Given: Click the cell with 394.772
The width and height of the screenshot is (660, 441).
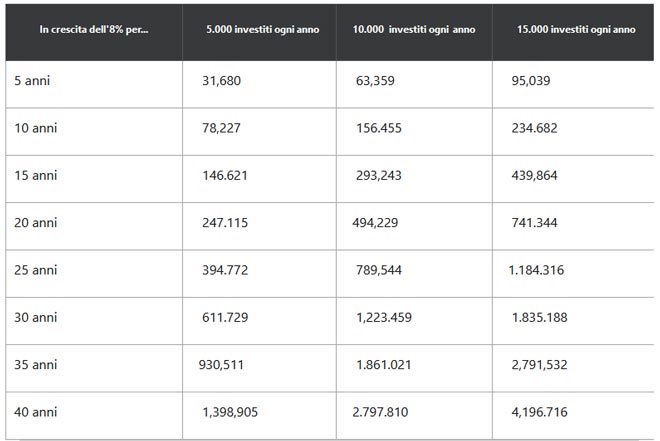Looking at the screenshot, I should [225, 270].
